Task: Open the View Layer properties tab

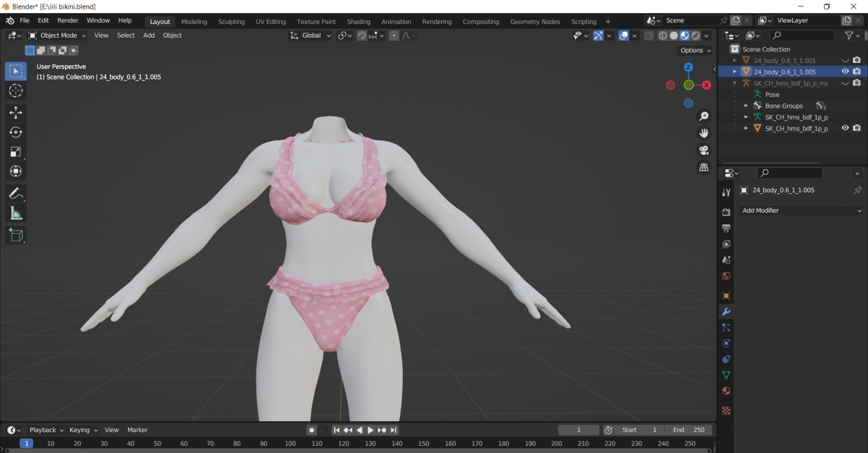Action: point(726,244)
